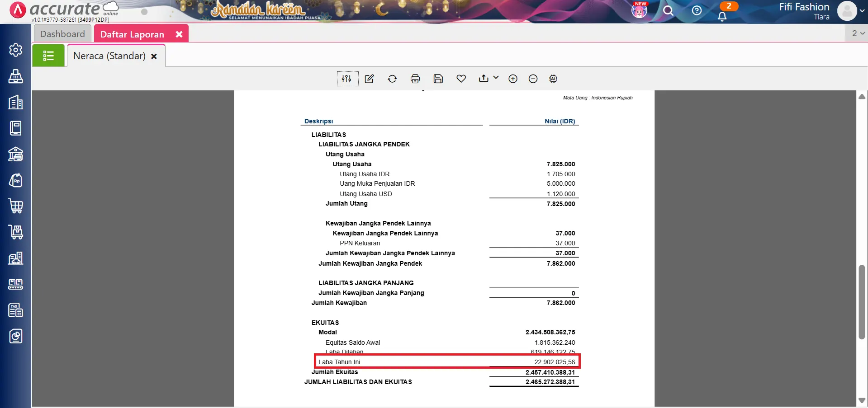The width and height of the screenshot is (868, 408).
Task: Close the Daftar Laporan tab
Action: point(179,34)
